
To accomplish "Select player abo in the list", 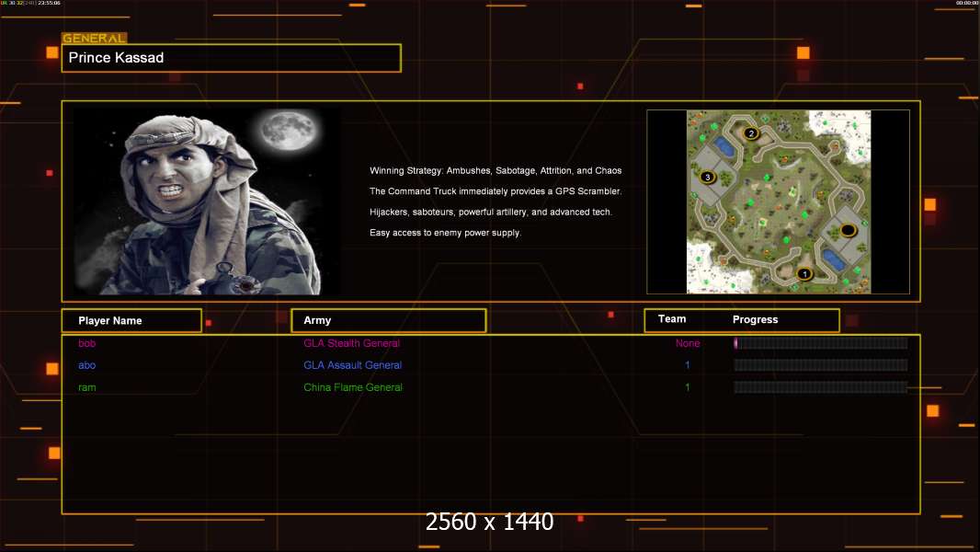I will tap(86, 365).
